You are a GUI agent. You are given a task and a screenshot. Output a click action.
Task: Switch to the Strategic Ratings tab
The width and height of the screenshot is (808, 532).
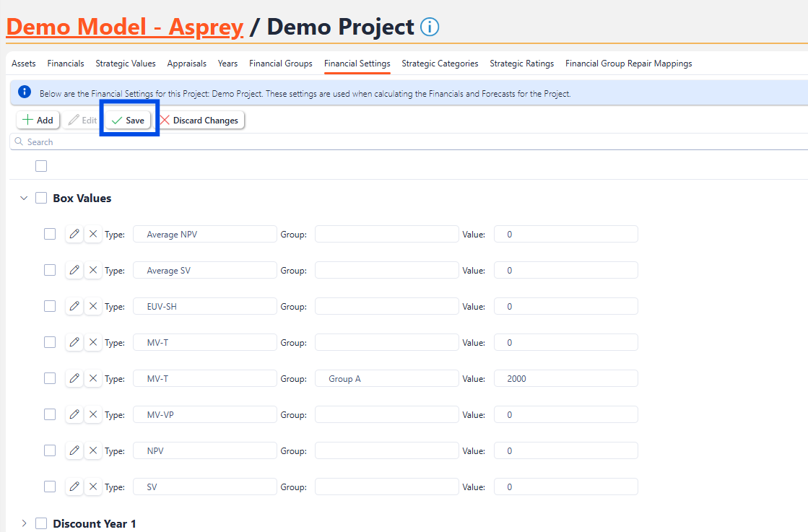(x=521, y=64)
